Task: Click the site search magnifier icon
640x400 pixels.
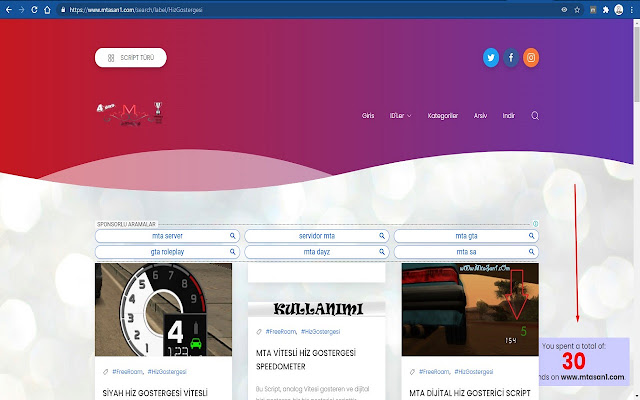Action: point(535,116)
